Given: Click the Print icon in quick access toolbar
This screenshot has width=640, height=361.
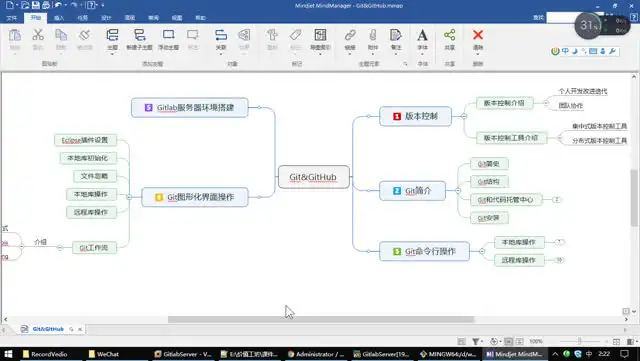Looking at the screenshot, I should point(46,5).
